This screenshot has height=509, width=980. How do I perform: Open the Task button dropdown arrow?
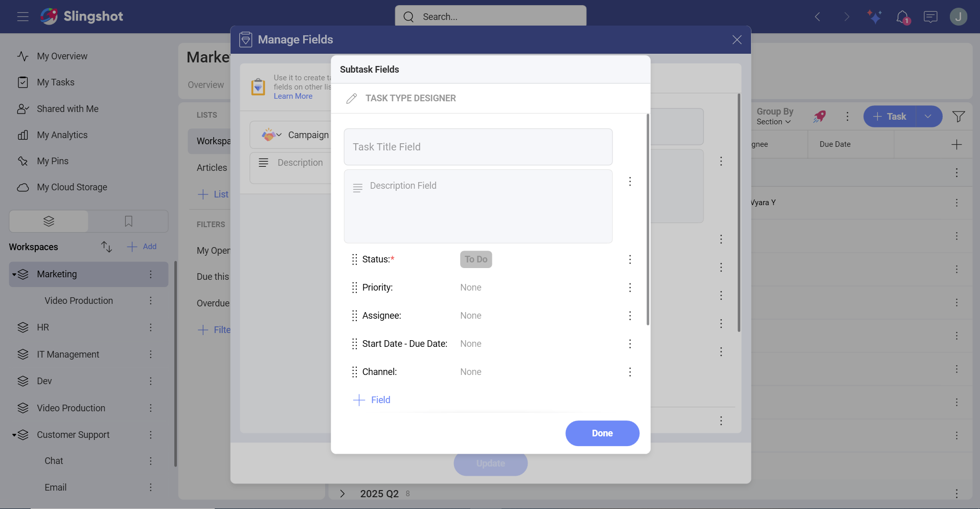coord(928,117)
